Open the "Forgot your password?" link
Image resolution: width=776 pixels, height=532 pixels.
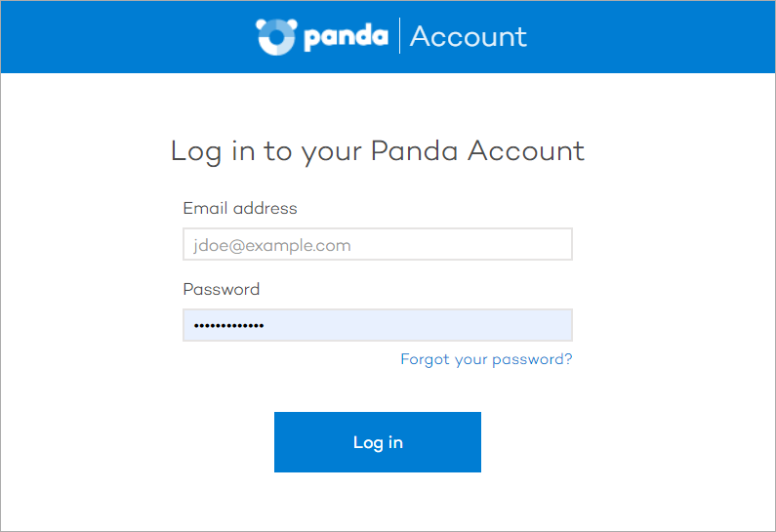(x=486, y=359)
